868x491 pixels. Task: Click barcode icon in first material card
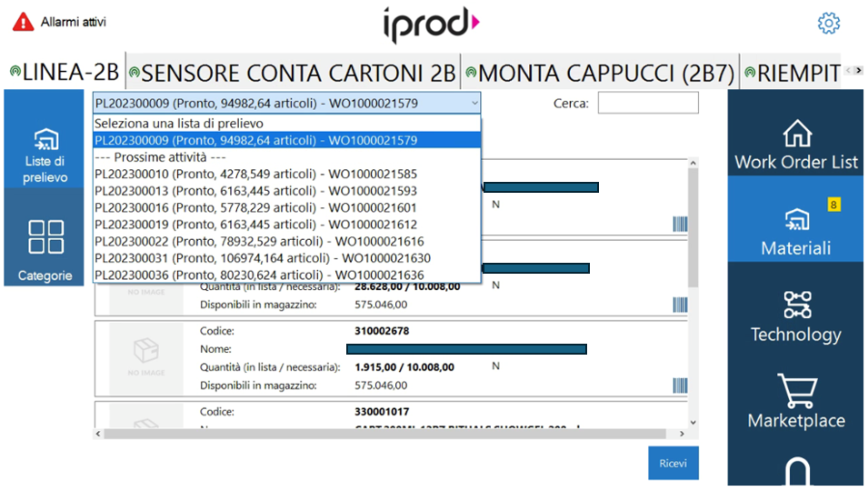tap(680, 225)
